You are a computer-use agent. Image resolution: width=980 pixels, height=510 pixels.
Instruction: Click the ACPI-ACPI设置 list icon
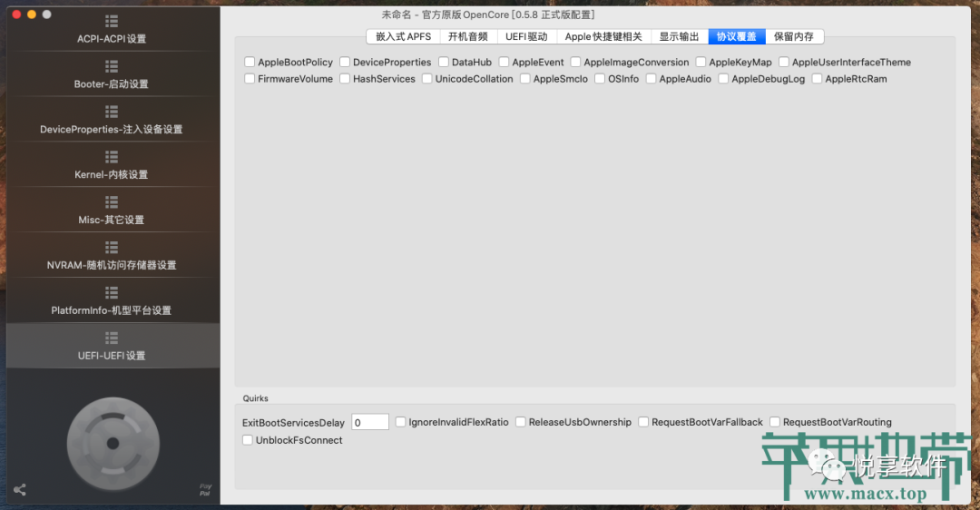112,21
